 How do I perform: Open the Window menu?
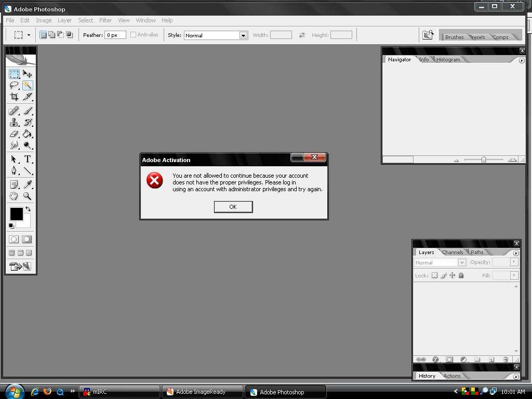(145, 20)
